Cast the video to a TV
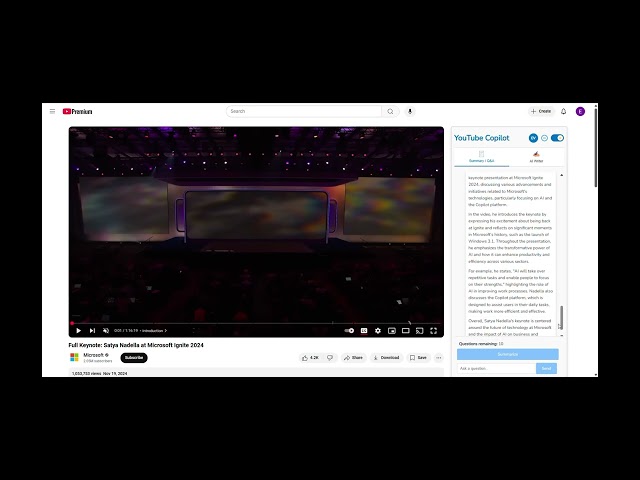This screenshot has width=640, height=480. tap(419, 331)
